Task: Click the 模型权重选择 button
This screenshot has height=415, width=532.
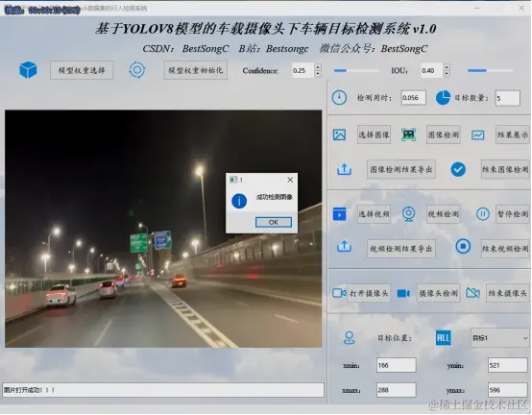Action: point(82,70)
